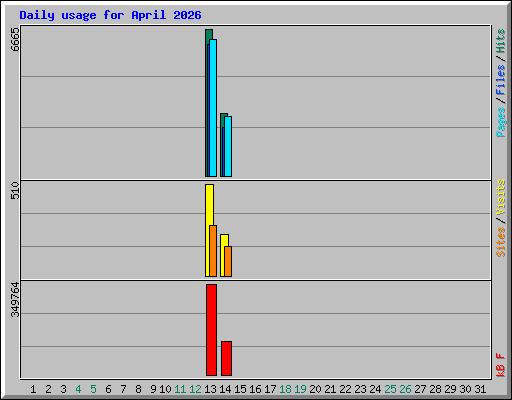Click day label 20 on the x-axis
This screenshot has height=400, width=512.
[x=315, y=389]
